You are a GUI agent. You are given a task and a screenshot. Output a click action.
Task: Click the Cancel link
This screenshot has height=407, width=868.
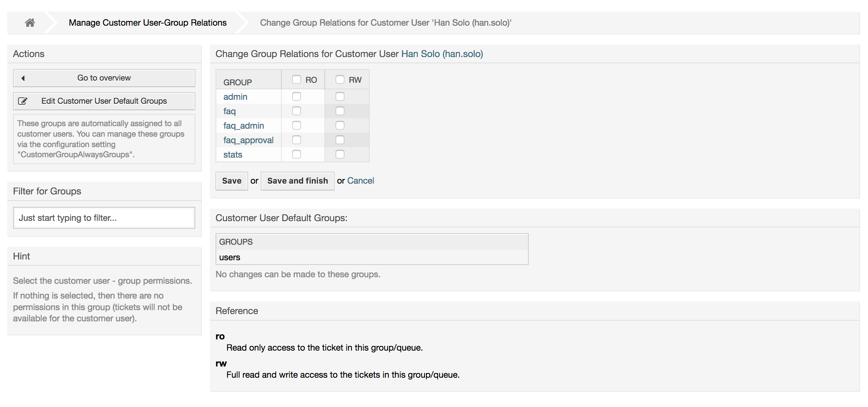[x=361, y=180]
